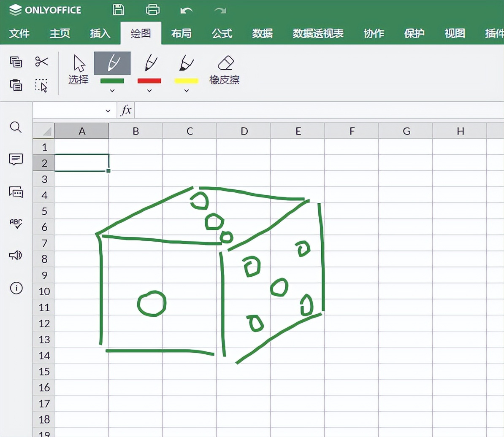Open the 数据透视表 ribbon tab

[318, 33]
